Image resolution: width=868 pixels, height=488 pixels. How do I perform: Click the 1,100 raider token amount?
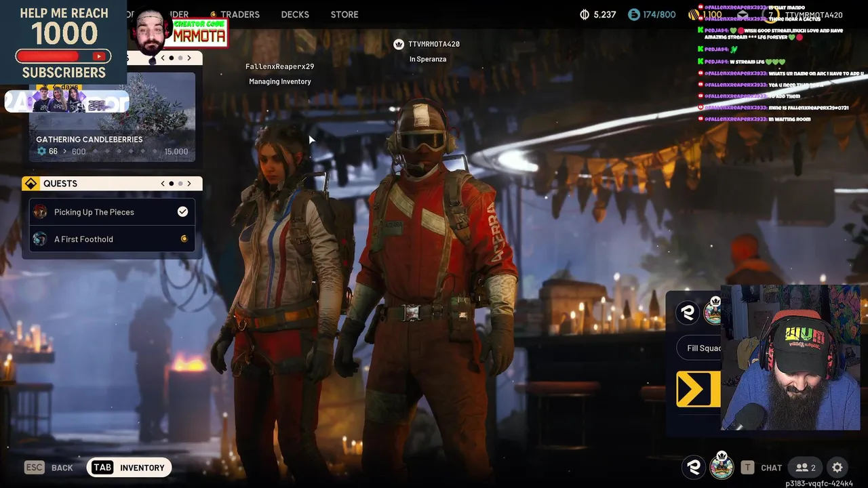point(713,14)
